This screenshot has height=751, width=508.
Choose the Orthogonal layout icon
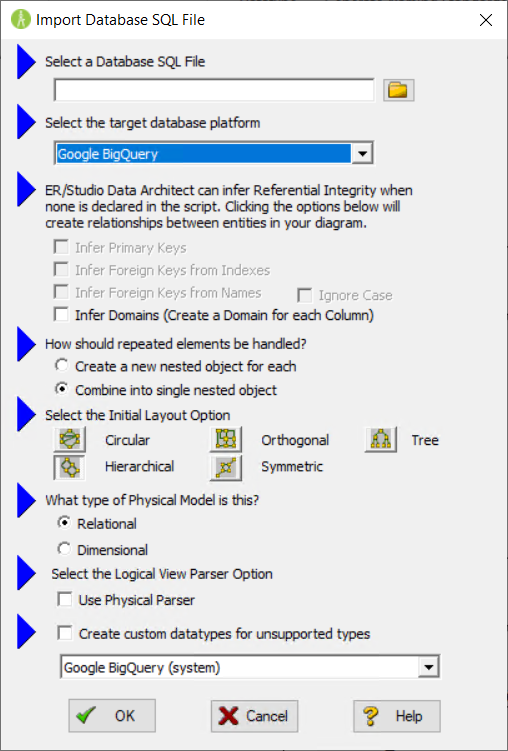tap(226, 440)
